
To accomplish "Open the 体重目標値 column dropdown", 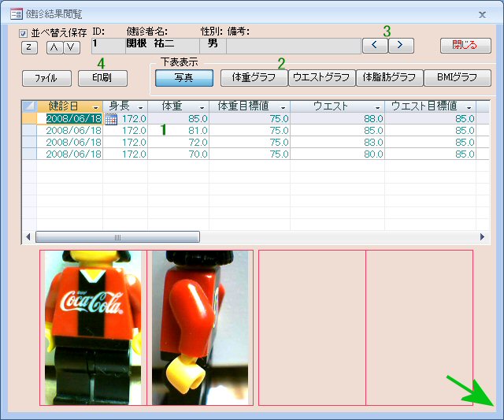I will click(x=283, y=107).
